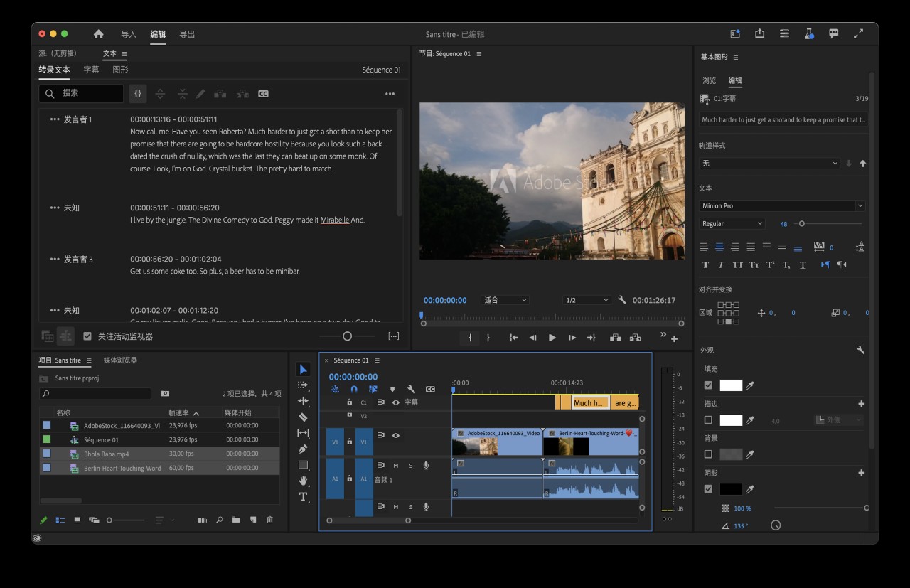
Task: Open Program Monitor settings wrench
Action: click(x=622, y=300)
